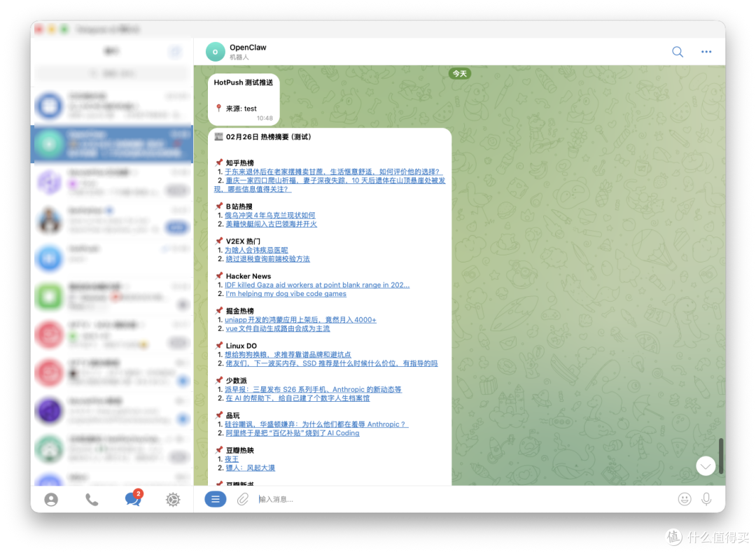Screen dimensions: 756x553
Task: Click the 02月26日 热榜摘要 heading
Action: point(268,136)
